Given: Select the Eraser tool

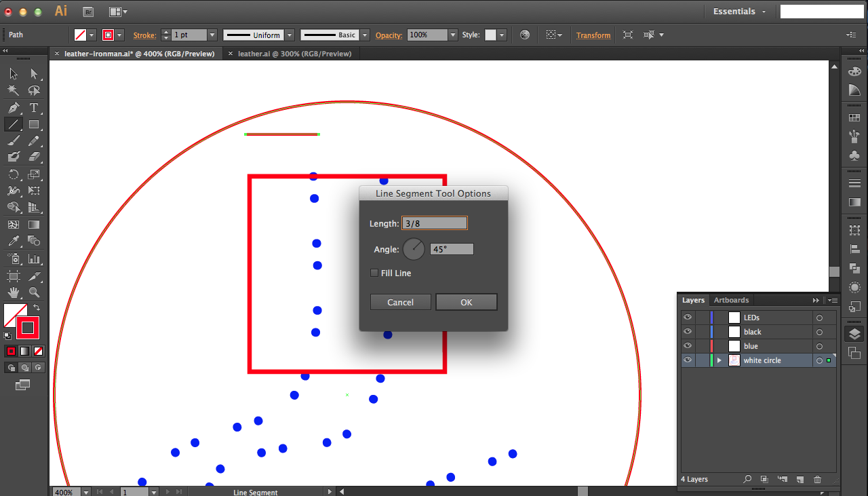Looking at the screenshot, I should 33,158.
